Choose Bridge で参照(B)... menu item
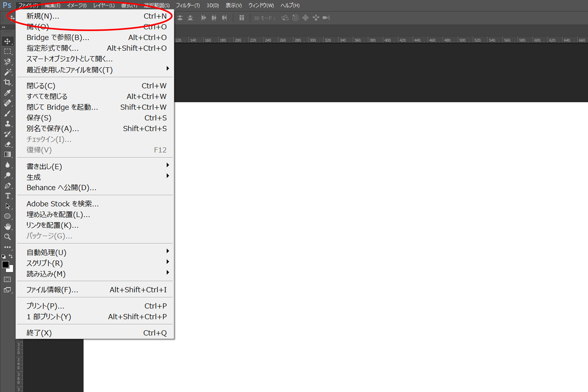Image resolution: width=588 pixels, height=392 pixels. tap(95, 38)
